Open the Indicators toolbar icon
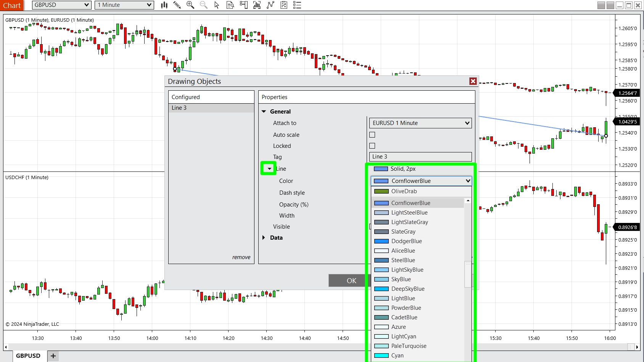The image size is (644, 362). pyautogui.click(x=257, y=5)
